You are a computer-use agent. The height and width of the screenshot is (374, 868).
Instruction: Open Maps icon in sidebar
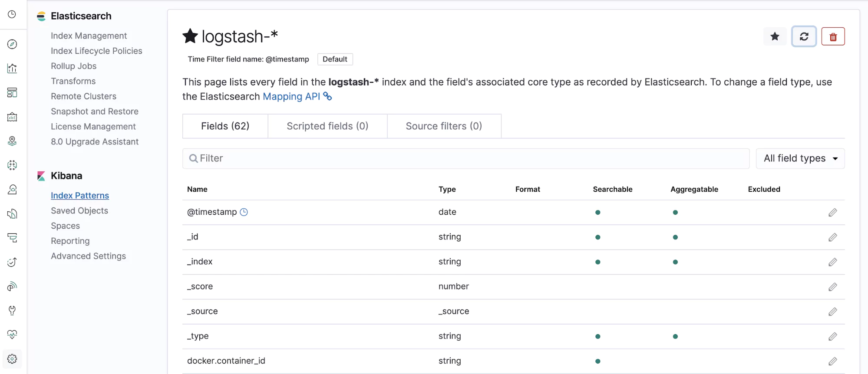pos(12,141)
